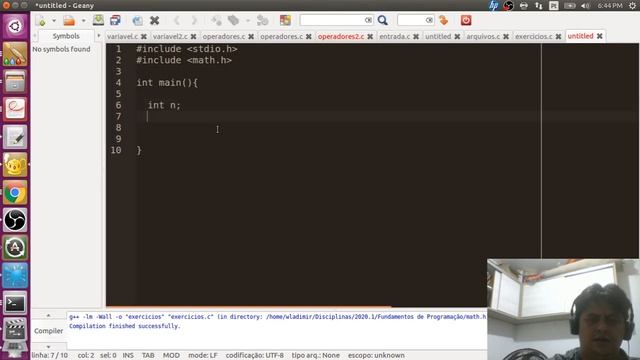Switch to the variavel2.c tab
Image resolution: width=640 pixels, height=360 pixels.
[x=170, y=36]
